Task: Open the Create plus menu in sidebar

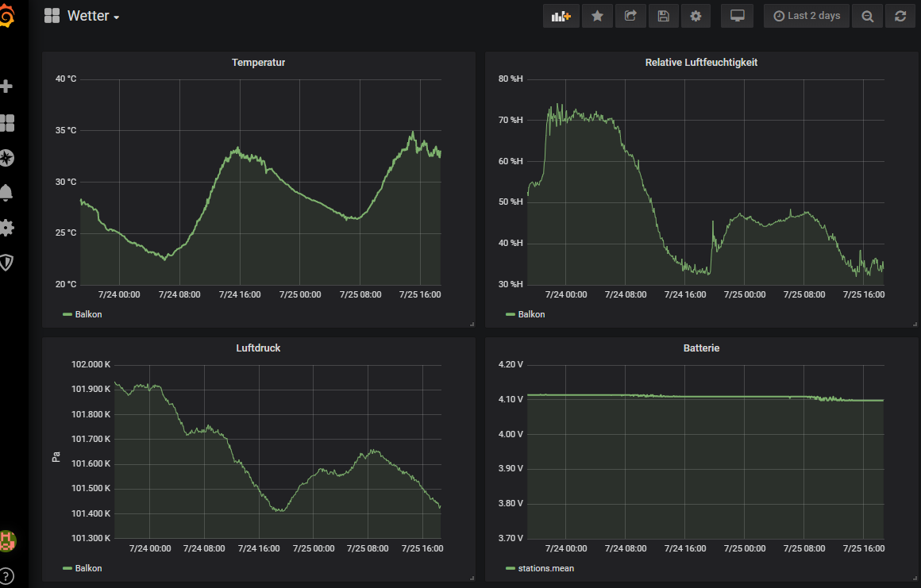Action: (6, 86)
